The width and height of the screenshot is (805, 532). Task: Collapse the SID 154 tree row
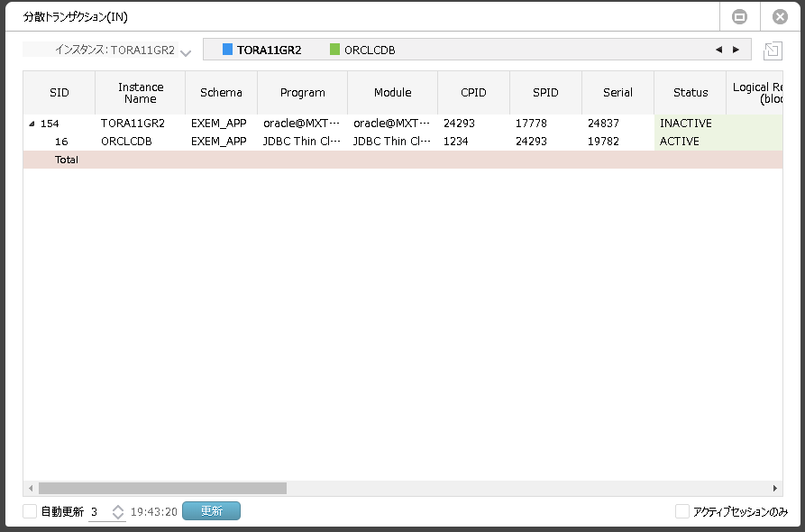coord(32,124)
